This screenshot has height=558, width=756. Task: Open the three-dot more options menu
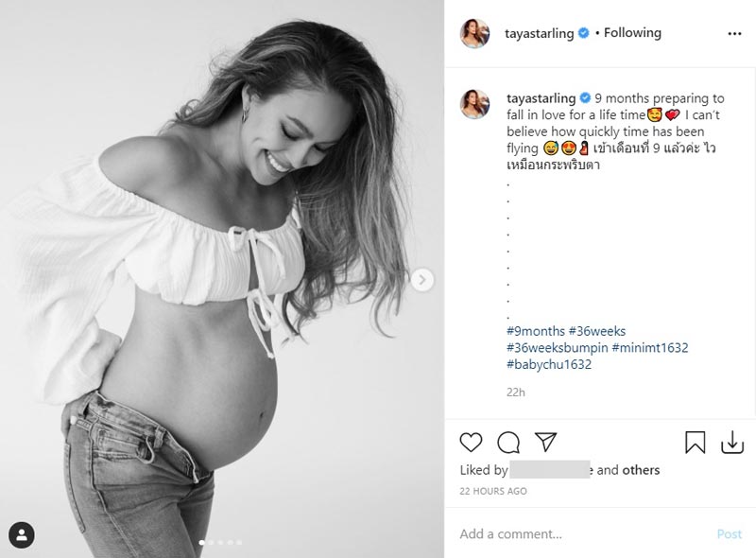(x=734, y=33)
